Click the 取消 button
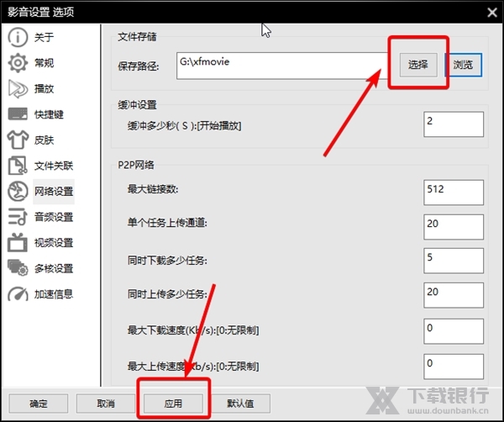Viewport: 504px width, 422px height. pos(106,404)
